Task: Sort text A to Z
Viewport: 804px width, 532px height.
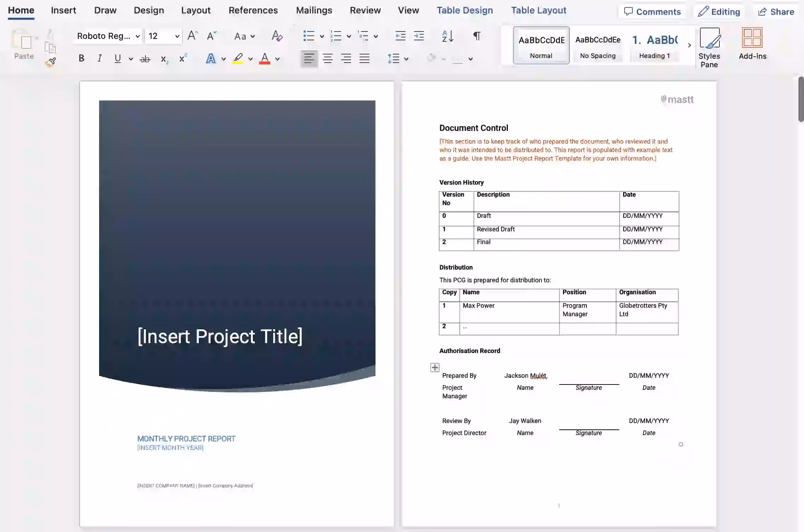Action: tap(448, 36)
